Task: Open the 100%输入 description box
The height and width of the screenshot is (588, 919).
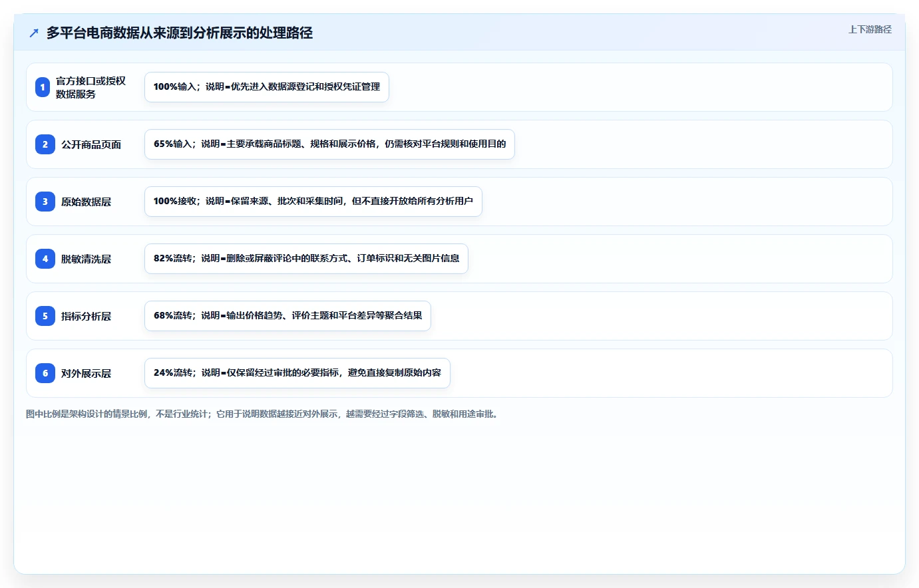Action: tap(267, 87)
